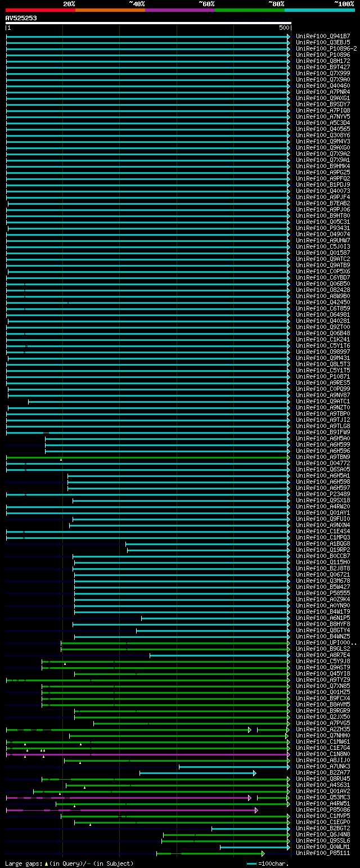Select hit label UniRef100_P10871
The height and width of the screenshot is (868, 360).
point(323,377)
